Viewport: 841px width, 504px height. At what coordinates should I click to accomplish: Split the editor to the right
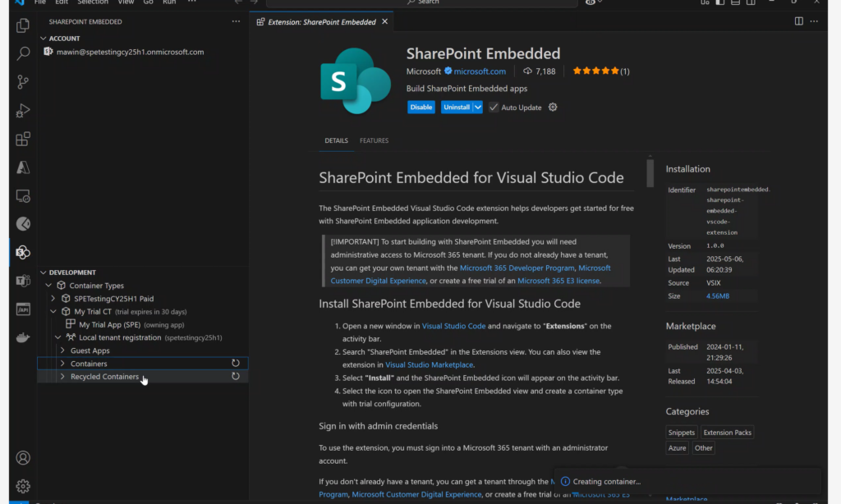(x=798, y=21)
